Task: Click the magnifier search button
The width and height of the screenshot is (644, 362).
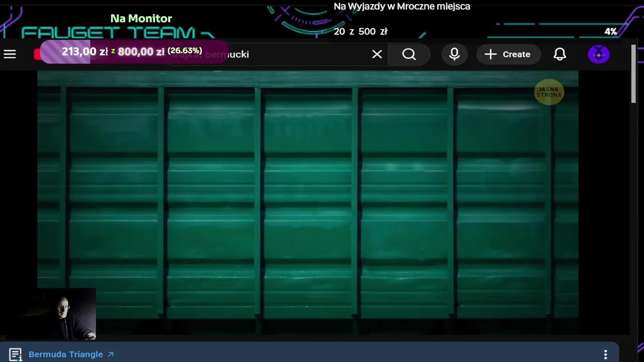Action: pos(409,54)
